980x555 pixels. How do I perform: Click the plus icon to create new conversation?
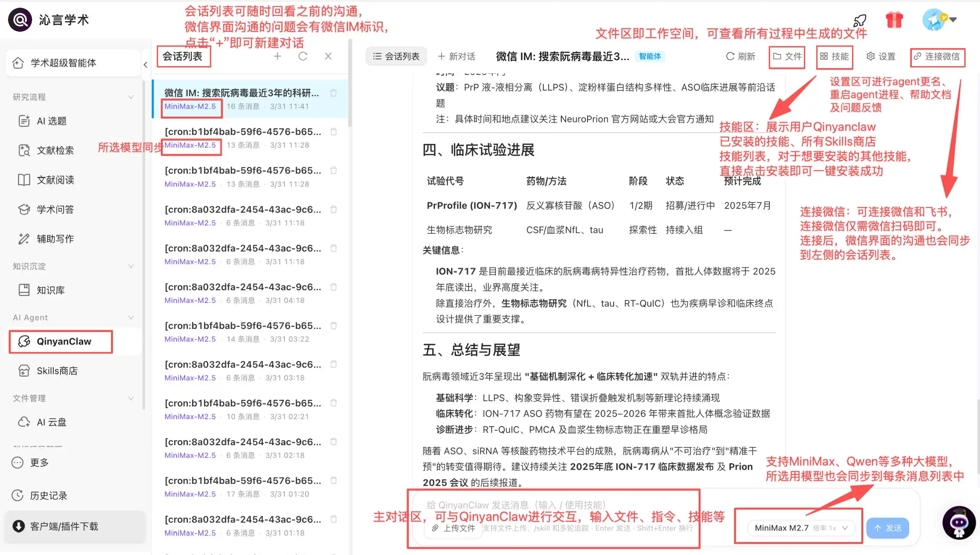click(x=277, y=56)
